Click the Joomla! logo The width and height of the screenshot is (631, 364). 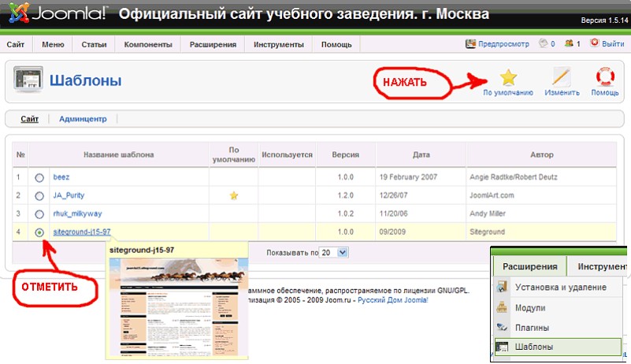pos(58,13)
